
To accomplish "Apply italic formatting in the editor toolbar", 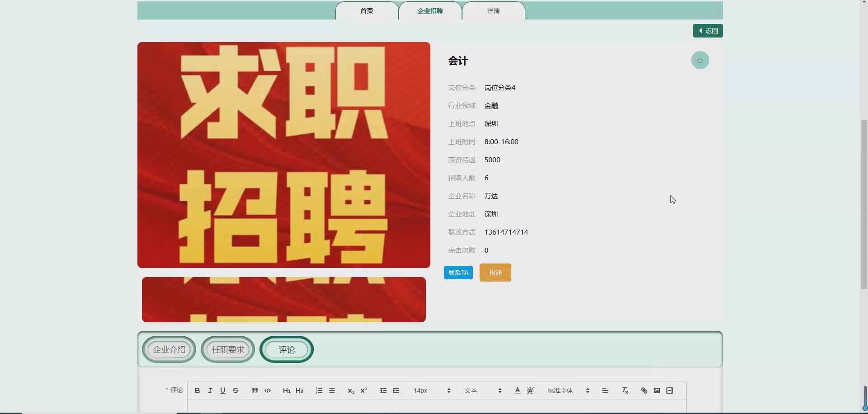I will point(210,390).
